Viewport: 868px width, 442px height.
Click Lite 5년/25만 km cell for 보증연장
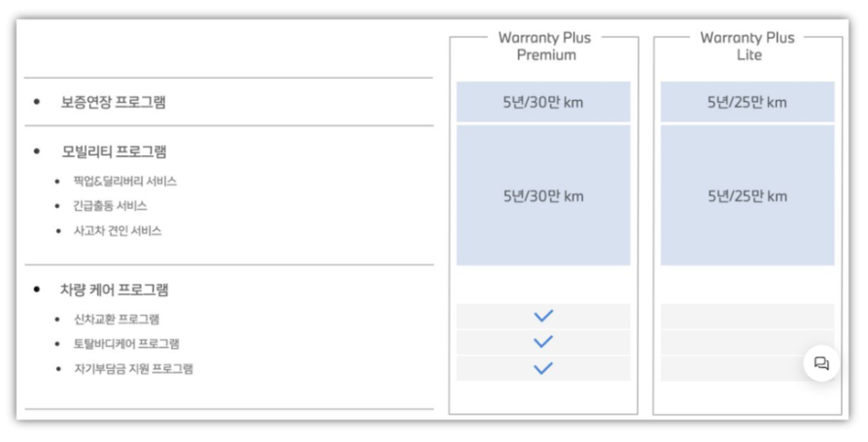pyautogui.click(x=746, y=102)
